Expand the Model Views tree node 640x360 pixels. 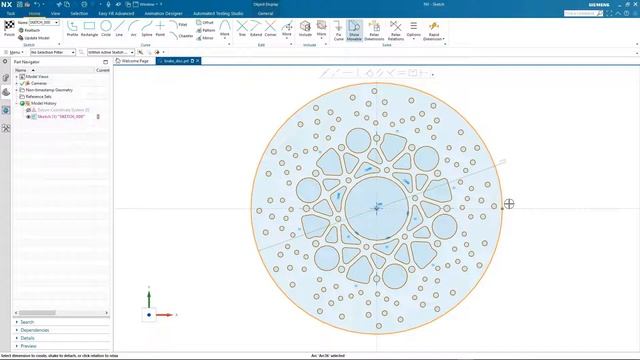[17, 77]
